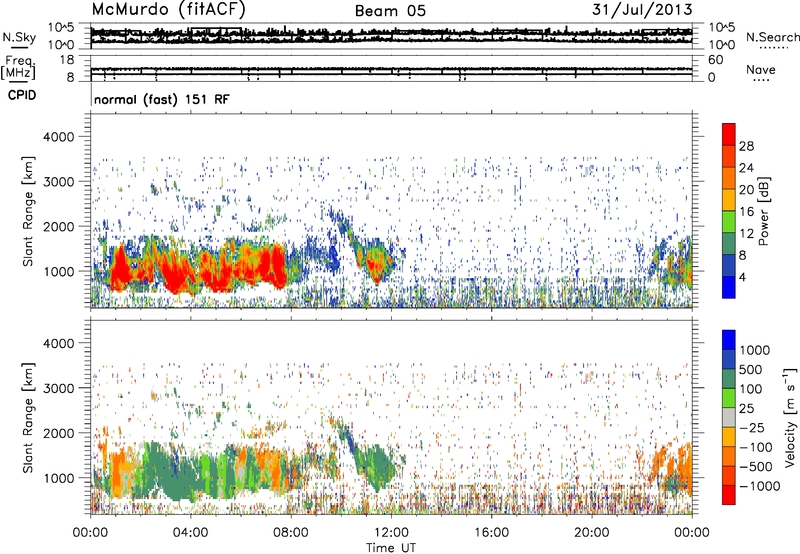
Task: Click the "08:00" time axis tick
Action: click(x=291, y=533)
